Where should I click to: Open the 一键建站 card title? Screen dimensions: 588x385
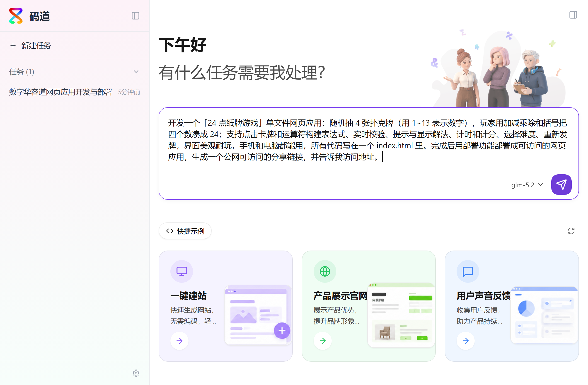(189, 296)
